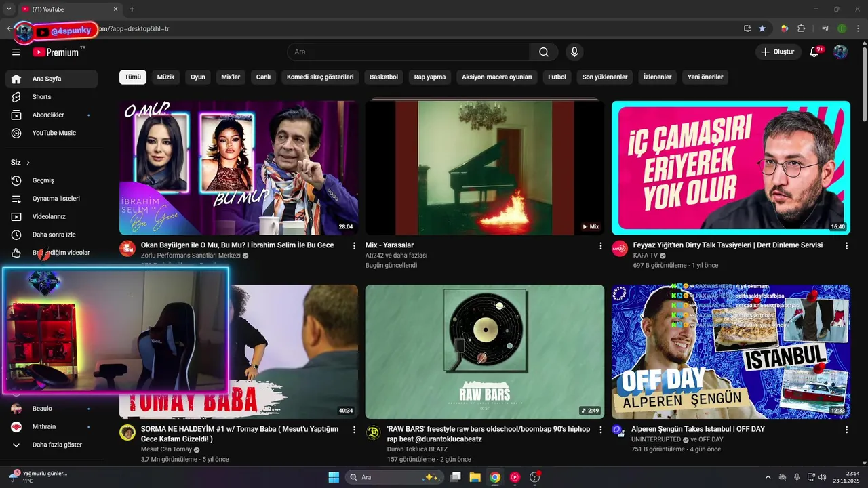
Task: Open the hamburger guide menu
Action: [16, 52]
